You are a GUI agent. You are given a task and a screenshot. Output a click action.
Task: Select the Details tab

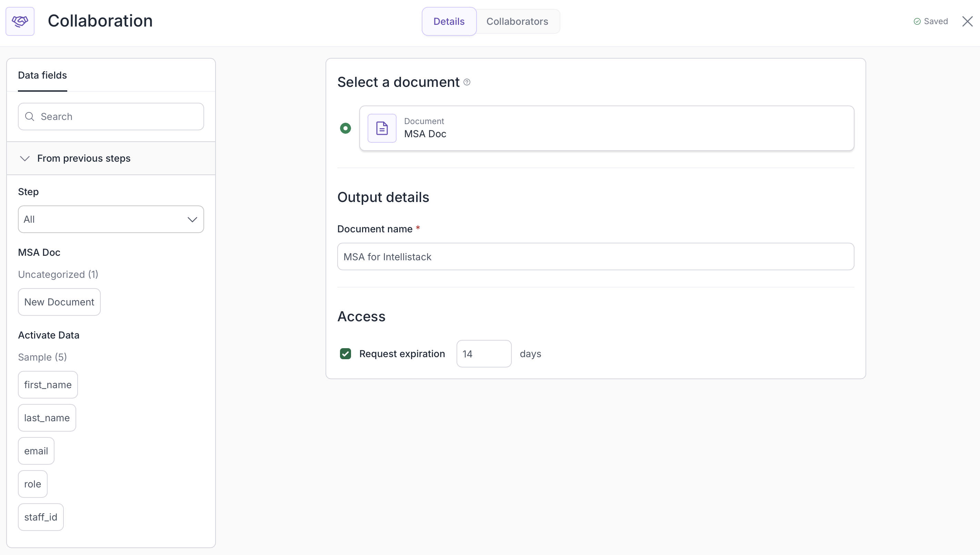point(449,21)
